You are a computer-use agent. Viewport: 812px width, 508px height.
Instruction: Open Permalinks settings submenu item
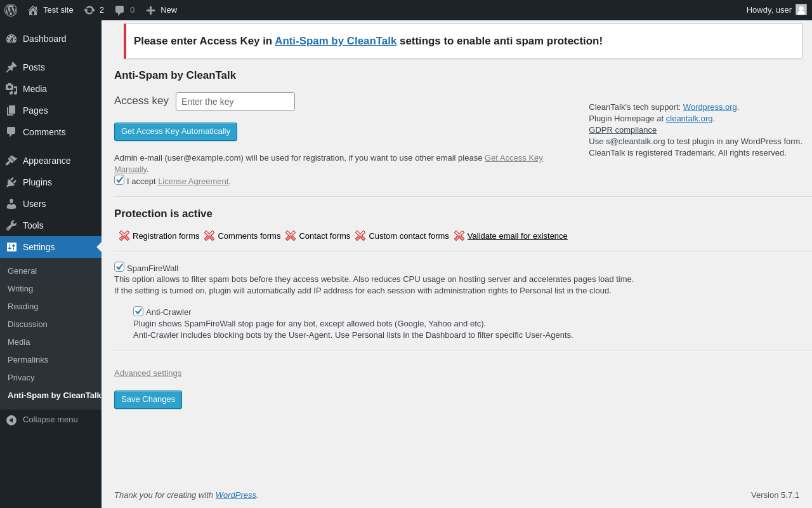(28, 359)
